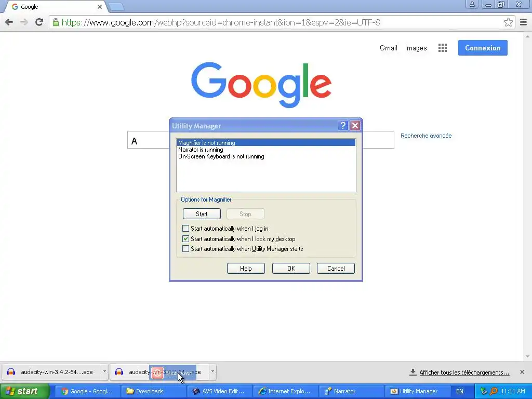Click the Google search input field
This screenshot has width=532, height=399.
[x=261, y=140]
